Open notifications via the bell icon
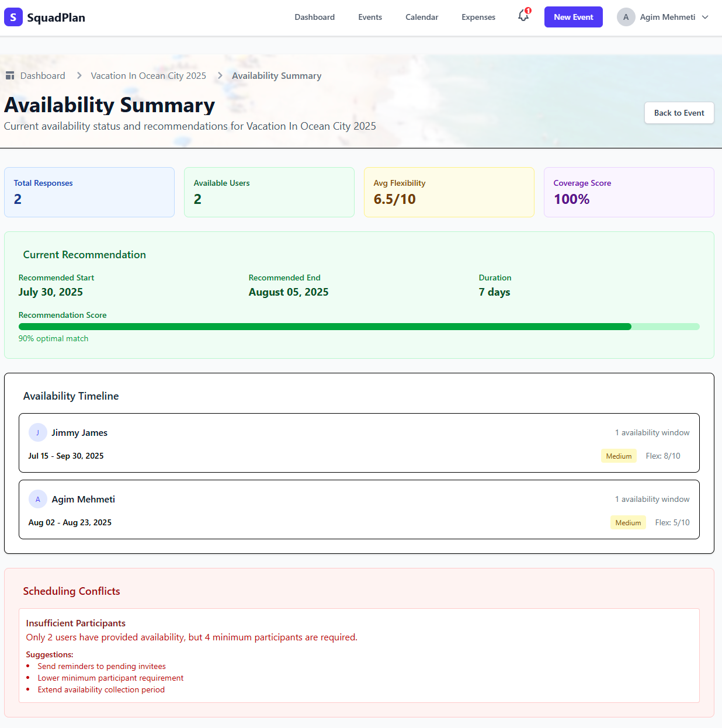Viewport: 722px width, 728px height. [x=522, y=17]
